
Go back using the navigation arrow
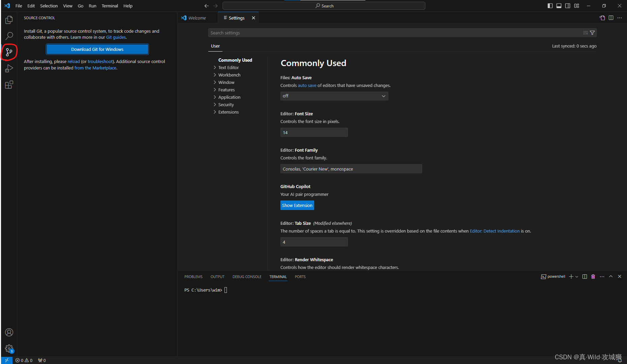click(207, 6)
